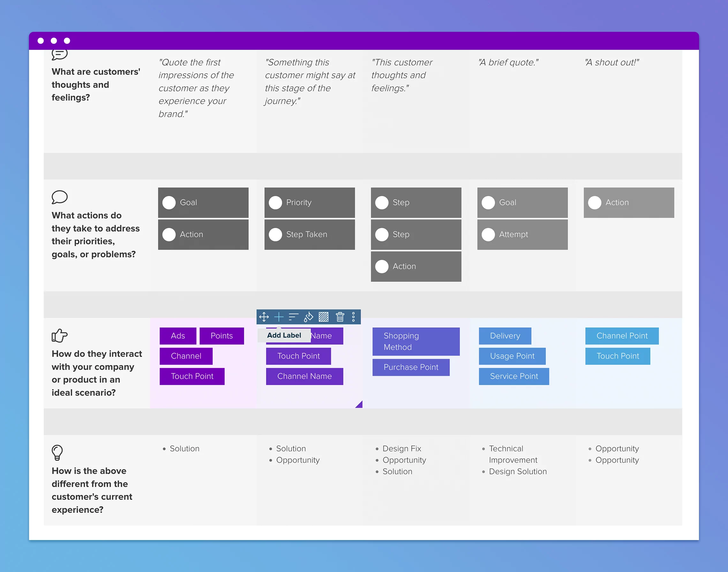
Task: Select the Ads shape in the pink section
Action: 178,336
